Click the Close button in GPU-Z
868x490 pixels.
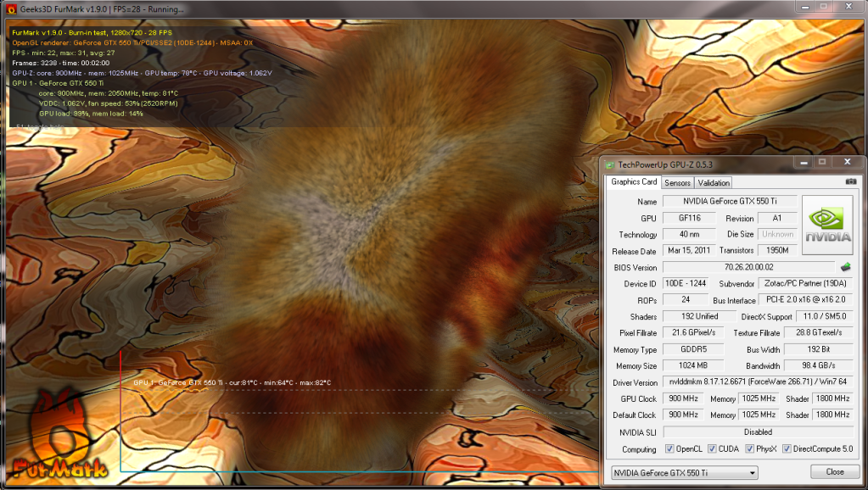click(835, 471)
